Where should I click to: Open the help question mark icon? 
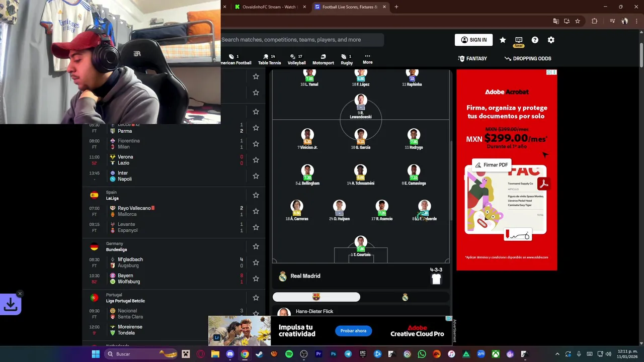(535, 40)
